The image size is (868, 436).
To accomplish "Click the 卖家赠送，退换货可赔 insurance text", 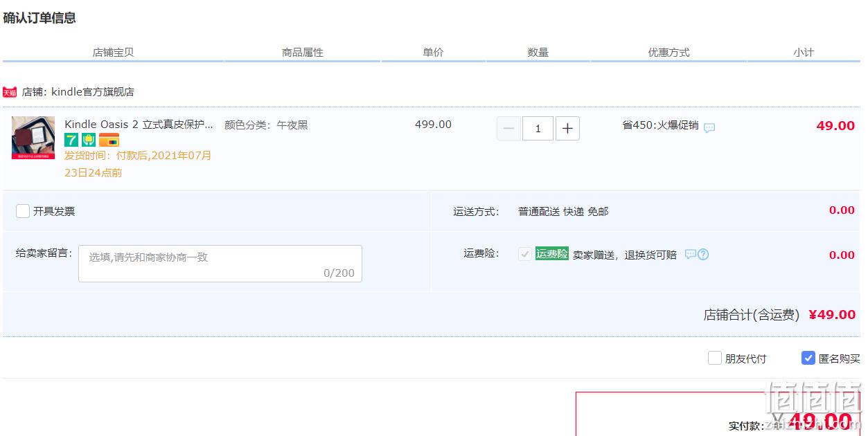I will pos(624,255).
